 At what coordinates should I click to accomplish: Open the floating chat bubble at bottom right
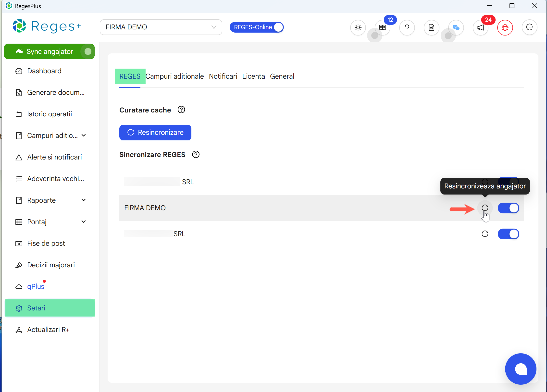pos(521,369)
